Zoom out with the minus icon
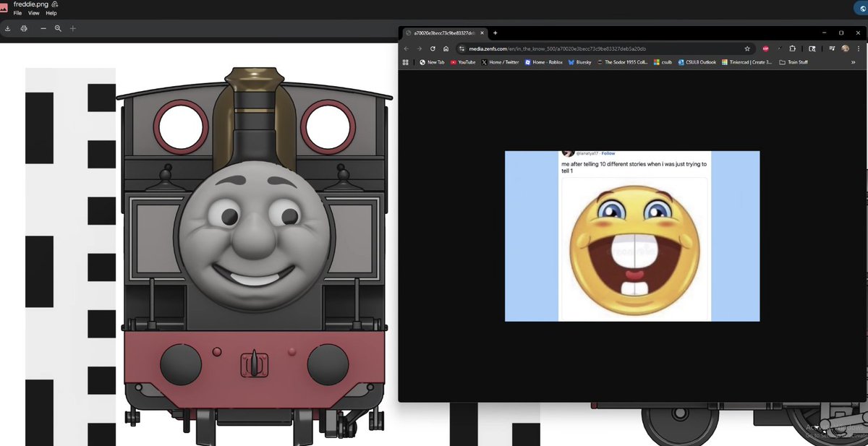868x446 pixels. (43, 28)
